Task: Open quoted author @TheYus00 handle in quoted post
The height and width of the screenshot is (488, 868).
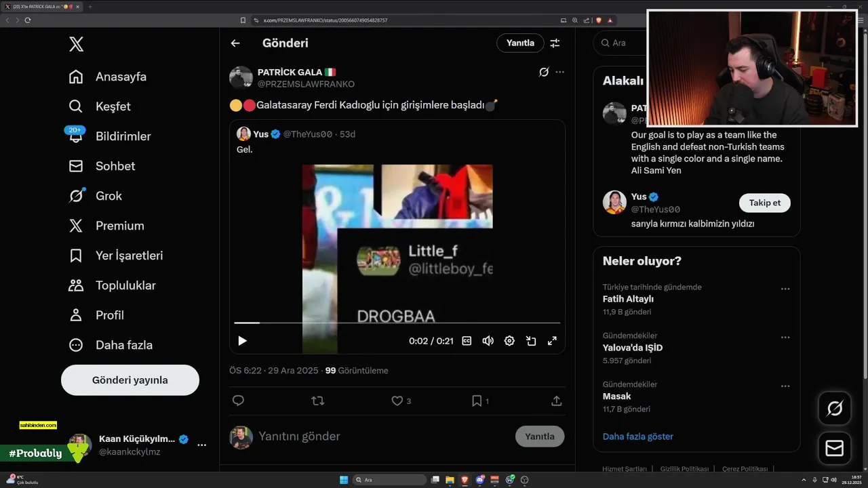Action: 308,134
